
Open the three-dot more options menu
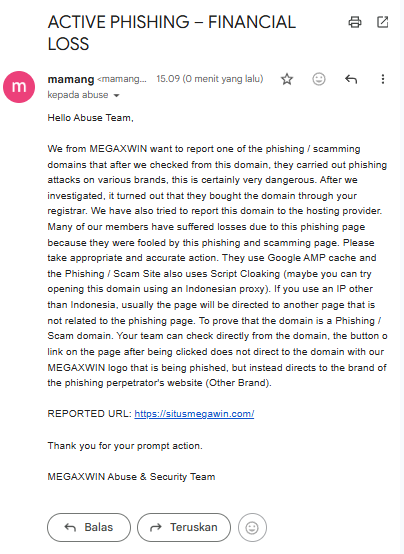click(x=383, y=79)
